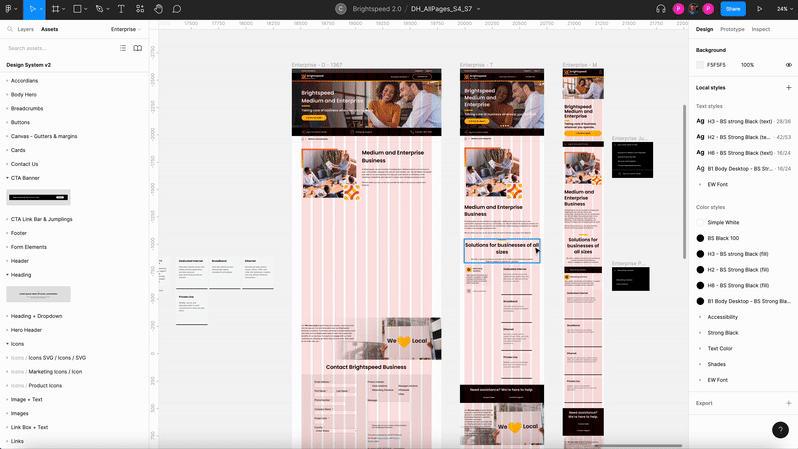The height and width of the screenshot is (449, 798).
Task: Expand the Shades color styles folder
Action: click(700, 364)
